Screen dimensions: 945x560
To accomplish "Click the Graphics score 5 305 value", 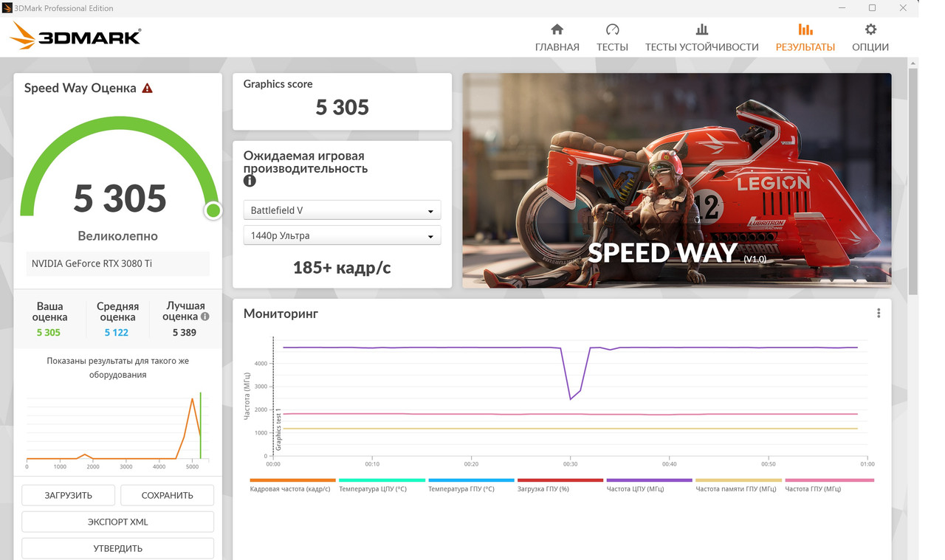I will pyautogui.click(x=343, y=108).
